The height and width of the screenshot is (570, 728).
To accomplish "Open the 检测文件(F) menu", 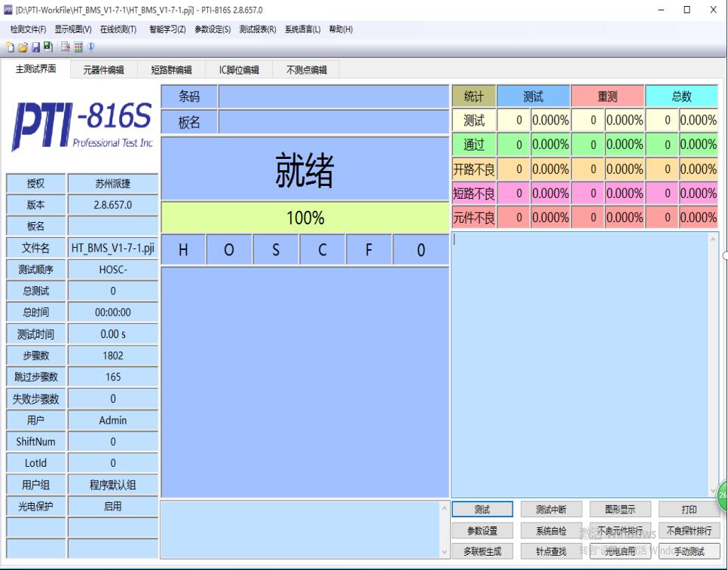I will pyautogui.click(x=29, y=29).
